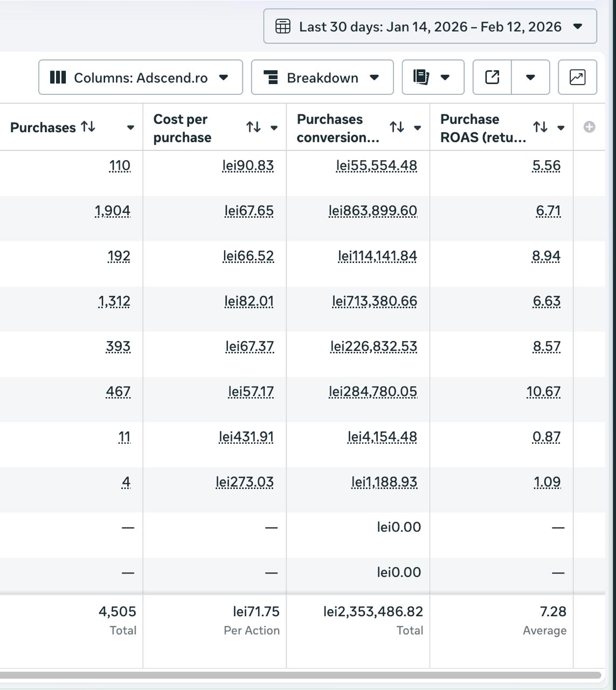Click purchases value 1,904
Viewport: 616px width, 690px height.
pyautogui.click(x=113, y=211)
